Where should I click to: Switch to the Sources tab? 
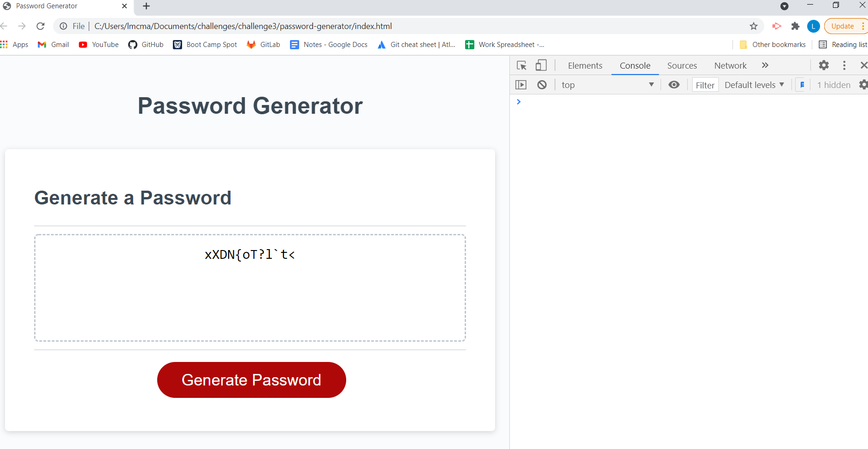(x=682, y=65)
